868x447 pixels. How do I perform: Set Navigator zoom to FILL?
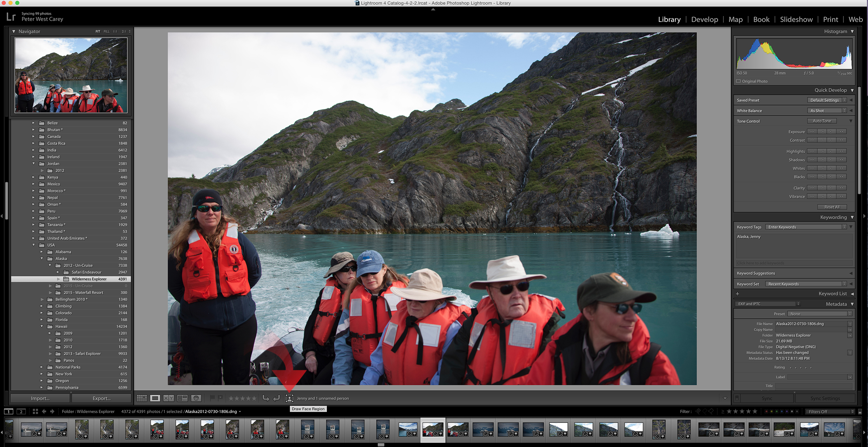click(106, 31)
